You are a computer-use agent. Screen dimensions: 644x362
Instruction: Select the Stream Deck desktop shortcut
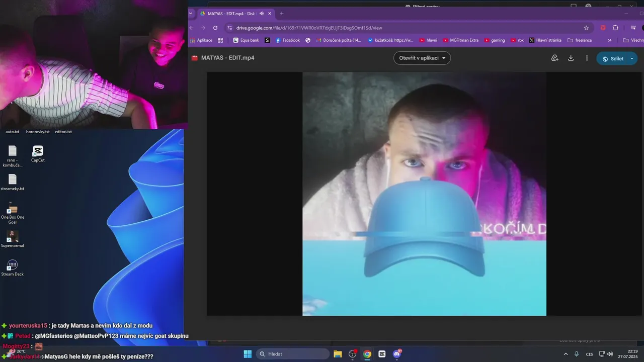(13, 268)
